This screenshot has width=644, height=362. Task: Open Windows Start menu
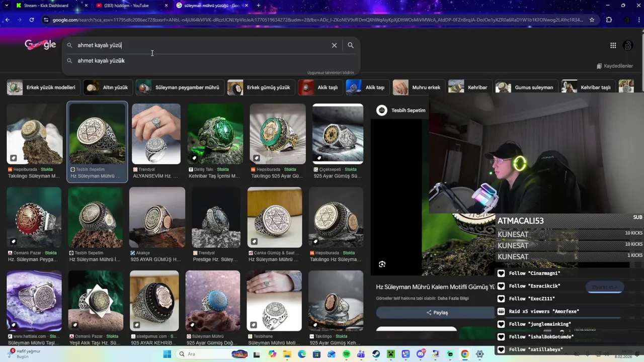click(167, 354)
